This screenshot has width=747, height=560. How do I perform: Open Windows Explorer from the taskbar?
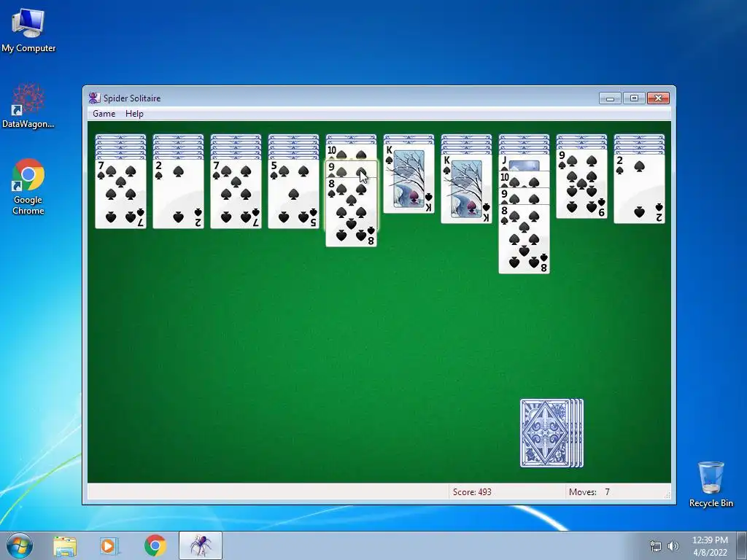[65, 545]
